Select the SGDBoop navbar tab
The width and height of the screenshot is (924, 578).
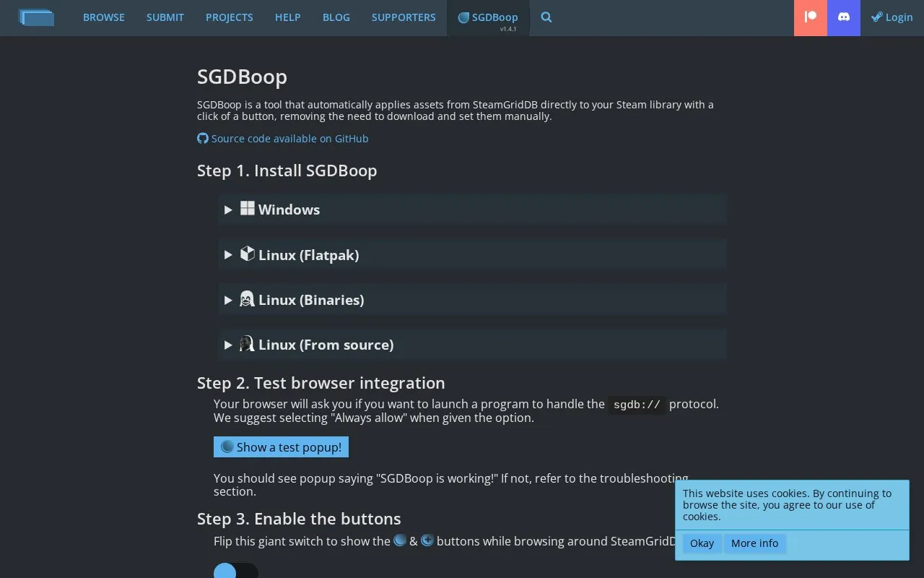488,17
